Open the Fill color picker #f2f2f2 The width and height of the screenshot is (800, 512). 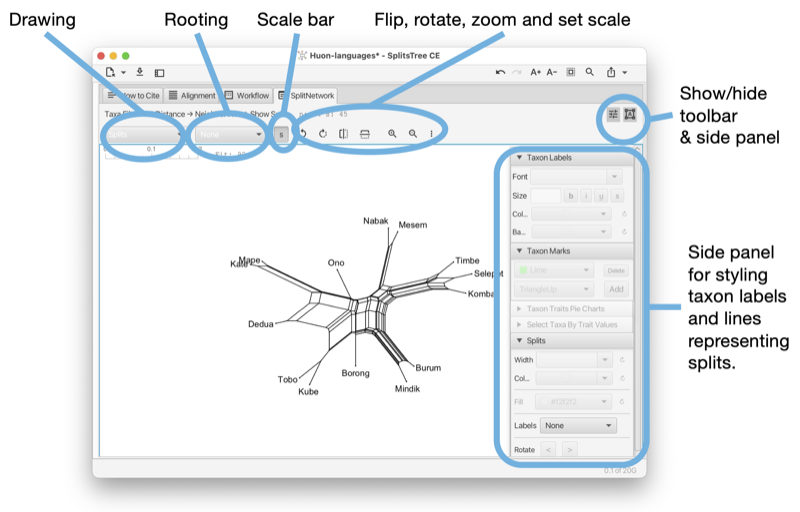(x=573, y=402)
